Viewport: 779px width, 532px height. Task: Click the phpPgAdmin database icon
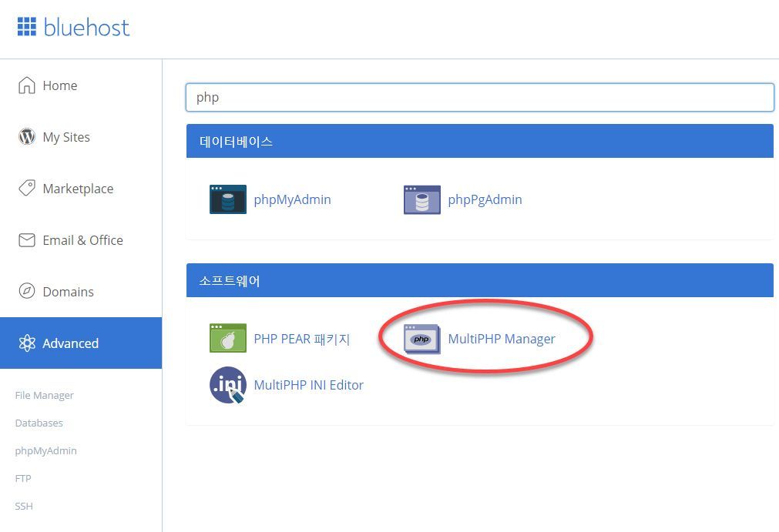point(421,199)
